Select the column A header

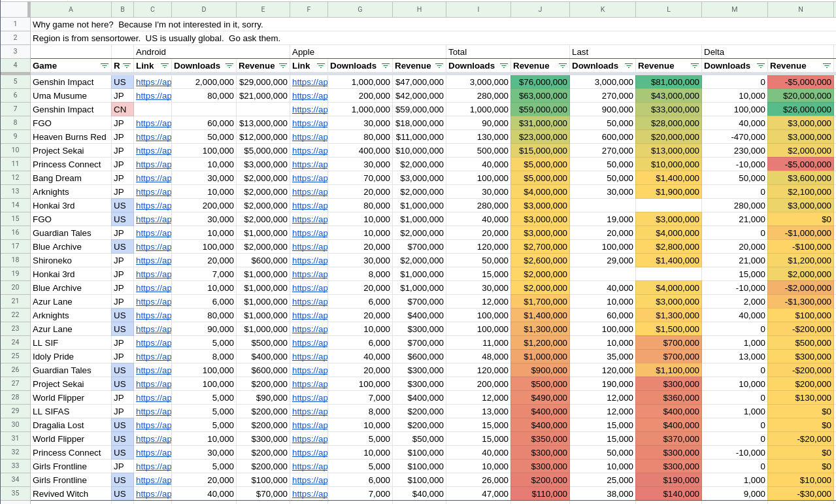71,9
